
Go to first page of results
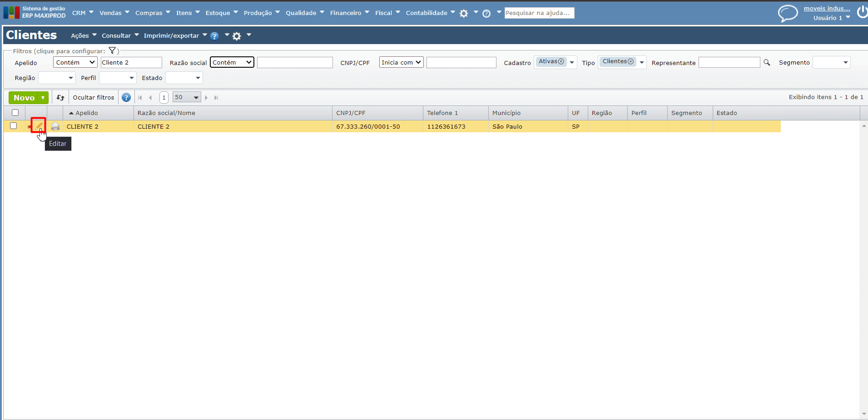tap(140, 98)
